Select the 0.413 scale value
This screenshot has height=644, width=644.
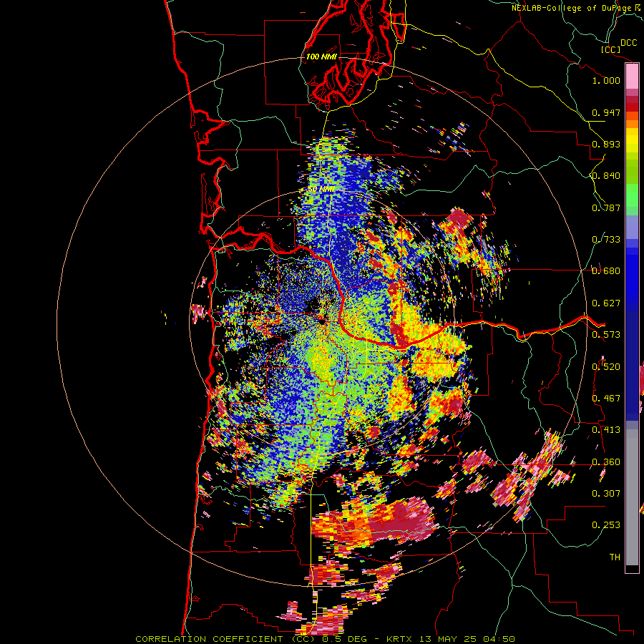606,430
